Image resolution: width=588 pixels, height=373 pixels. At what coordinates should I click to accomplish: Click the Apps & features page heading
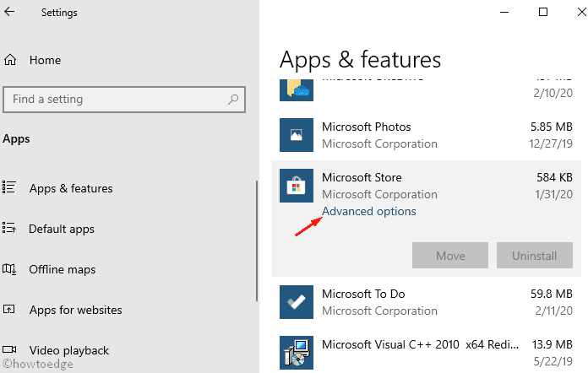360,60
